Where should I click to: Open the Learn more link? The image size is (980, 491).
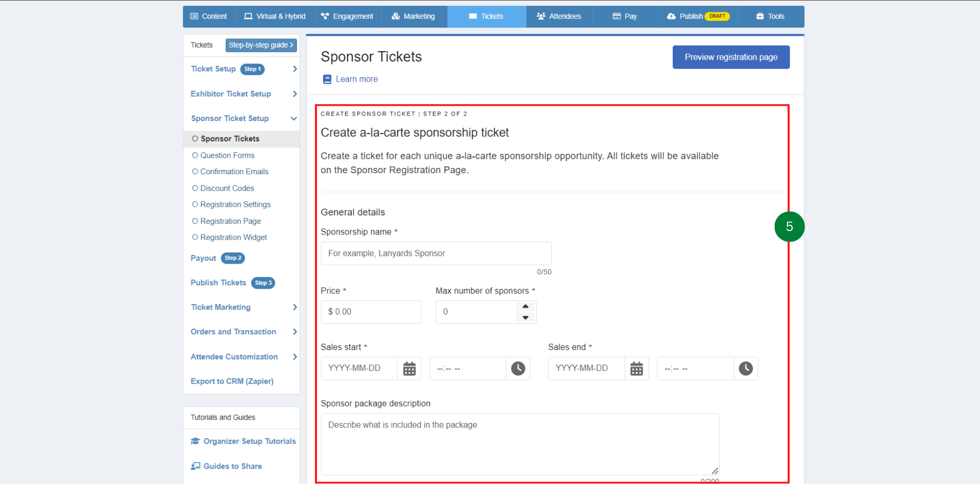click(356, 79)
